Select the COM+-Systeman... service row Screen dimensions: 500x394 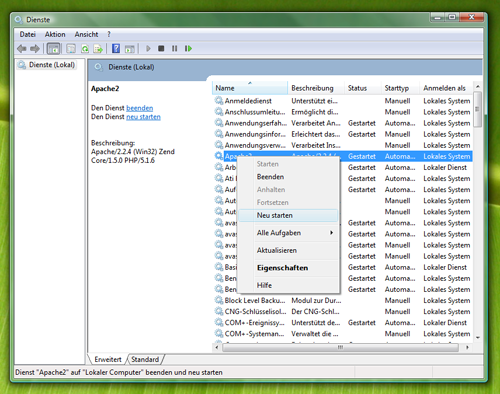(342, 334)
